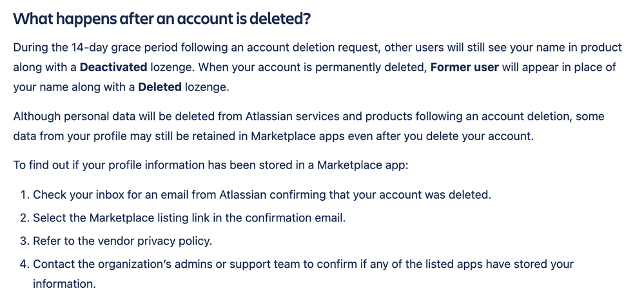Click the list number "1." marker
The height and width of the screenshot is (304, 644).
pyautogui.click(x=24, y=195)
